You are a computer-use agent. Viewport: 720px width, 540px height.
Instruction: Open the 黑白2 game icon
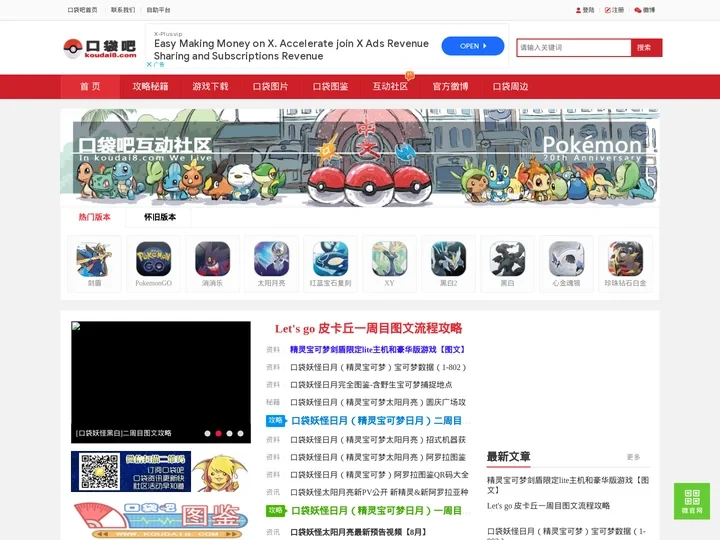[448, 259]
